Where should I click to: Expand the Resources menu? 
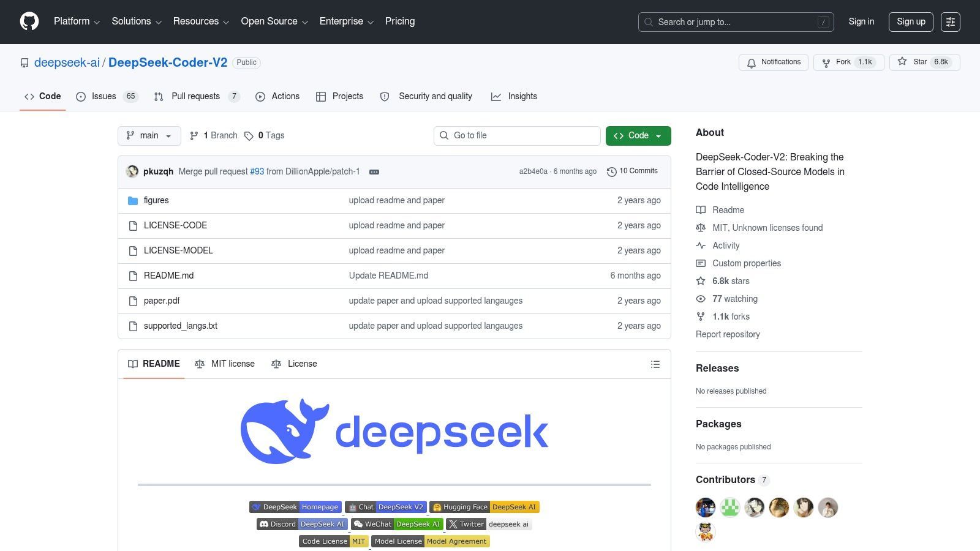pos(201,21)
